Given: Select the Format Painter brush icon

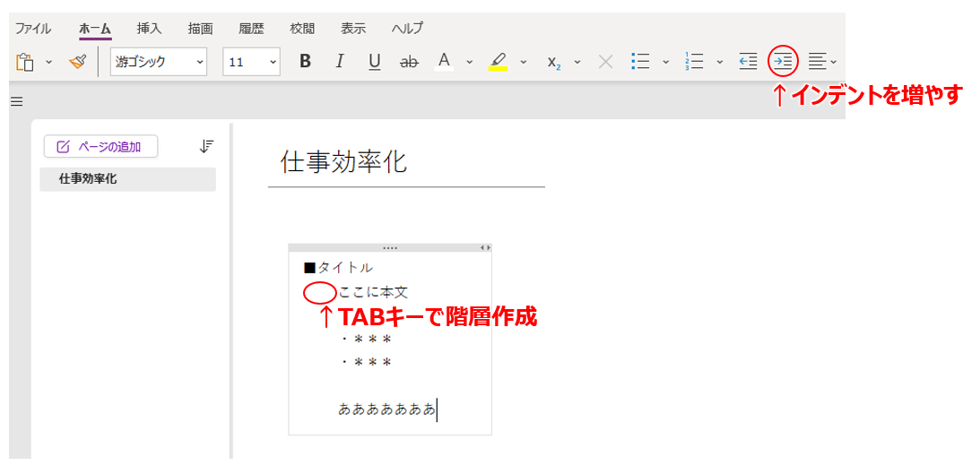Looking at the screenshot, I should point(77,61).
